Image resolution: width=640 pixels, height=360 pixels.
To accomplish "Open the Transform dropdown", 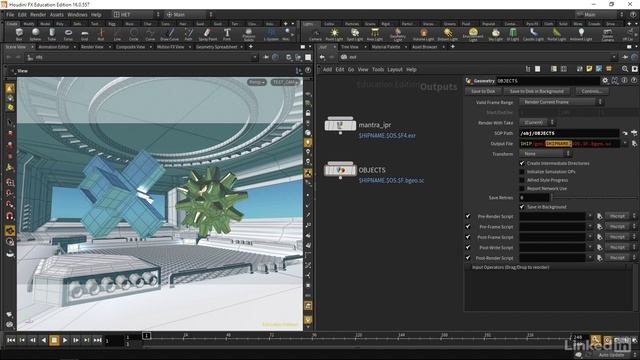I will [x=545, y=154].
